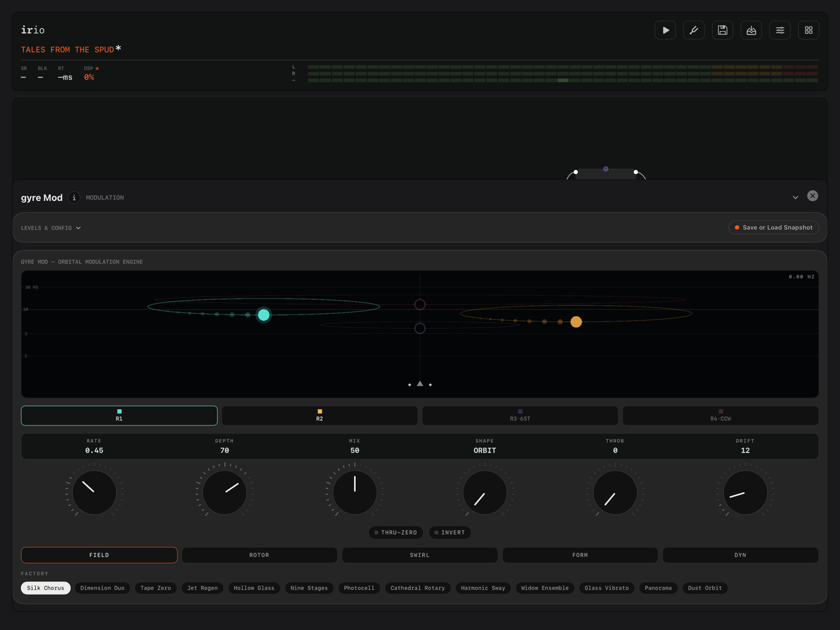
Task: Click the gyre Mod info icon
Action: coord(74,197)
